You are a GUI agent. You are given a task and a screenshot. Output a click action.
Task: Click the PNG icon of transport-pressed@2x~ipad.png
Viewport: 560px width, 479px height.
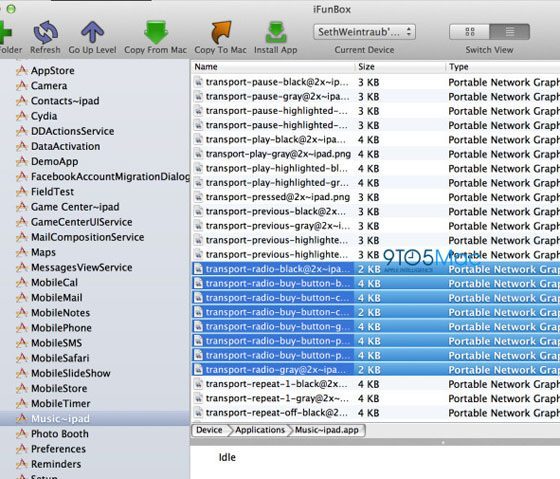[x=199, y=197]
